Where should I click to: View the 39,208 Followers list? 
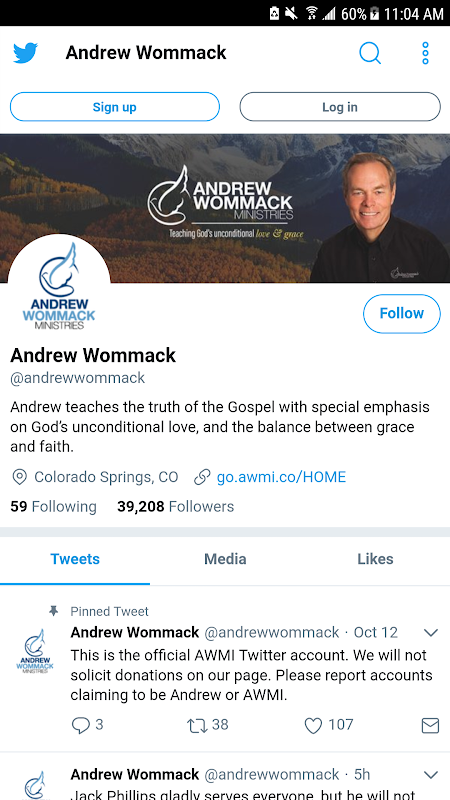176,507
